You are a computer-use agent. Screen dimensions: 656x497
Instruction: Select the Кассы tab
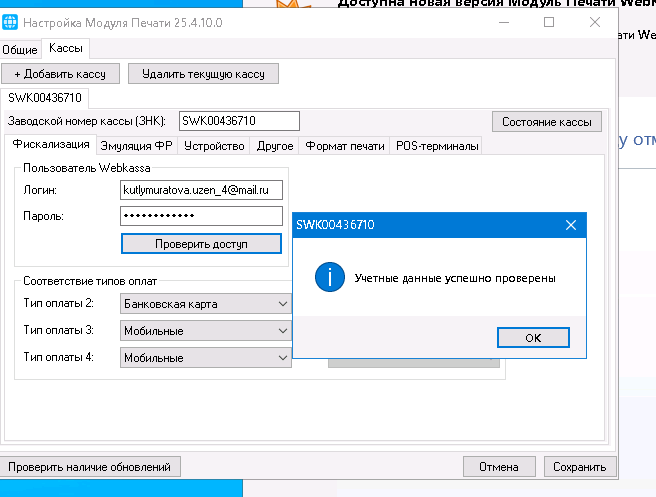pos(66,48)
